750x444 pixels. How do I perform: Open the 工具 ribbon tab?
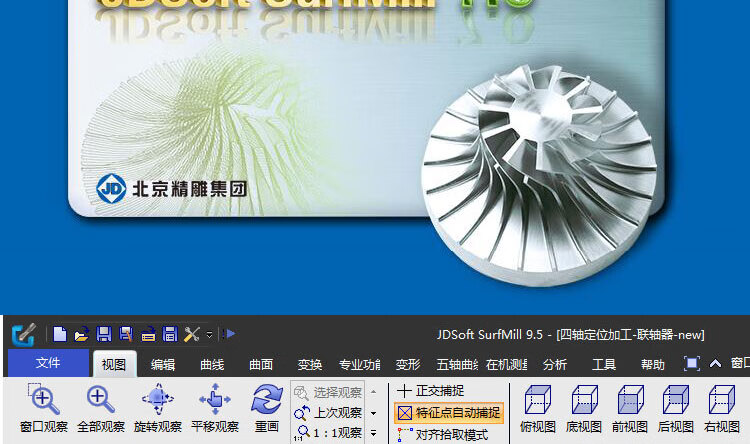(604, 365)
